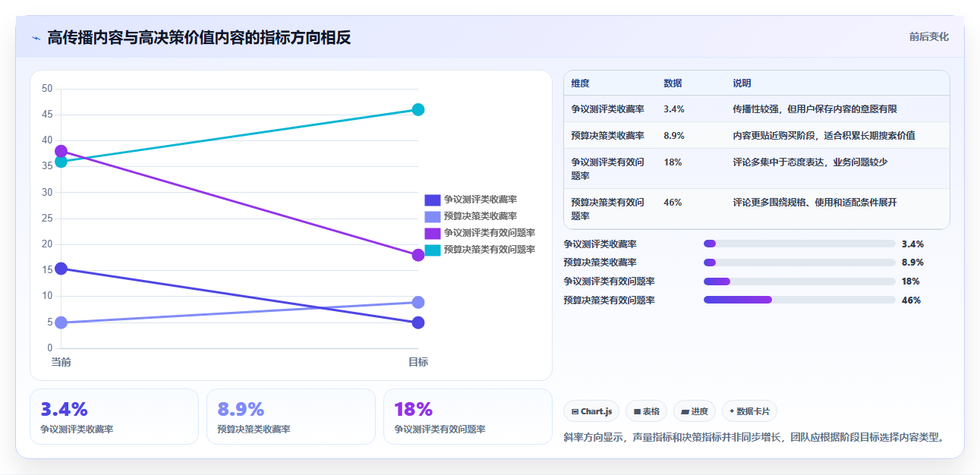Viewport: 980px width, 475px height.
Task: Click the 25 y-axis tick label
Action: [47, 219]
